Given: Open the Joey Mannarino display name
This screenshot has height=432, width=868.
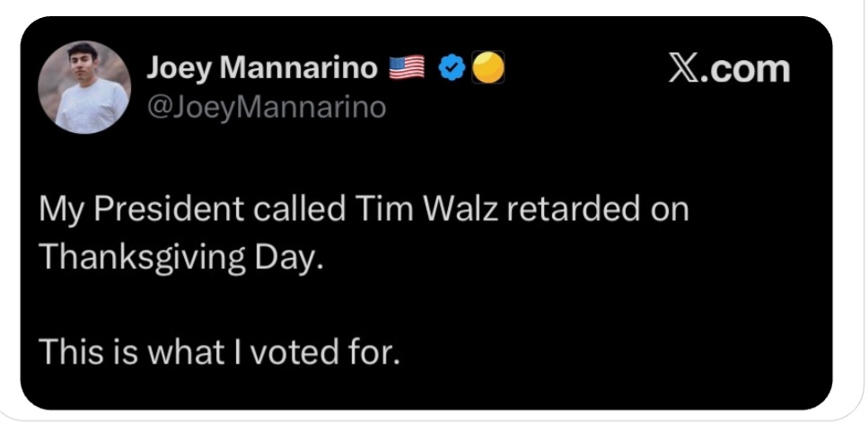Looking at the screenshot, I should 262,67.
